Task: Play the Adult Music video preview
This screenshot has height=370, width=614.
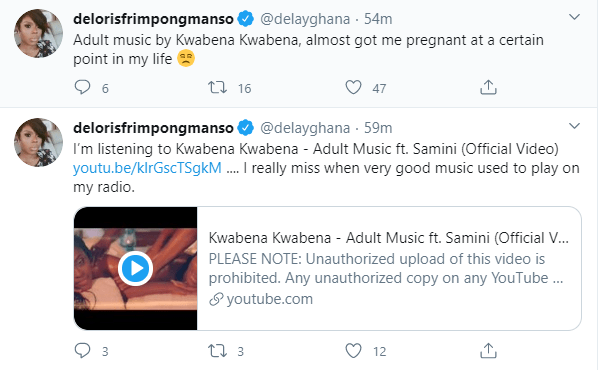Action: point(135,269)
